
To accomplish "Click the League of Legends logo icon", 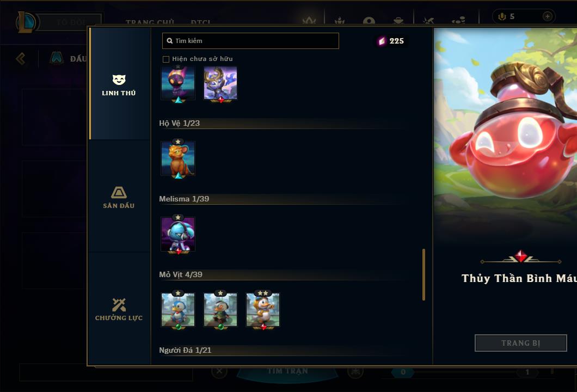I will [26, 22].
